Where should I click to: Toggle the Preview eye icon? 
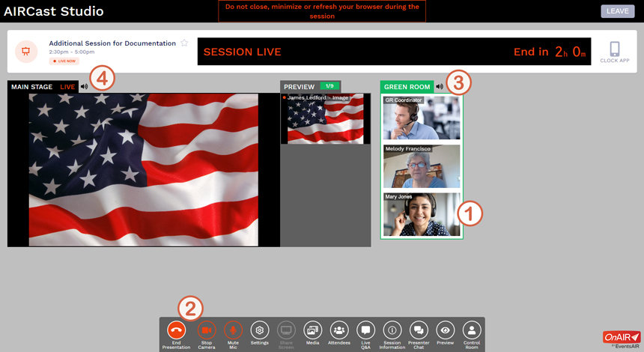point(446,330)
